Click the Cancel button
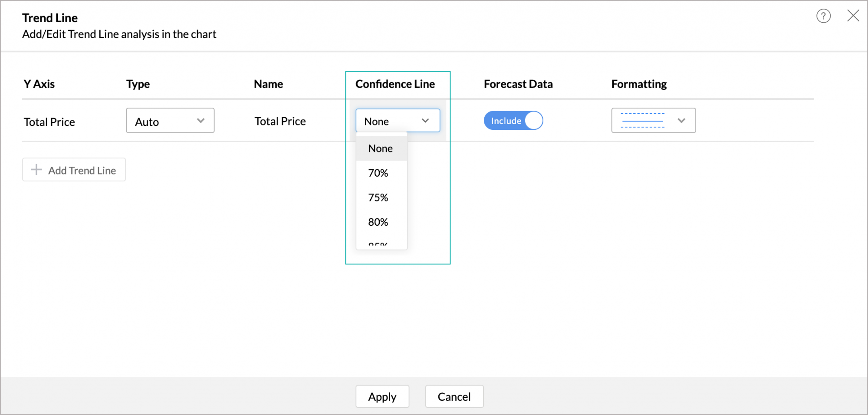Viewport: 868px width, 415px height. coord(454,397)
